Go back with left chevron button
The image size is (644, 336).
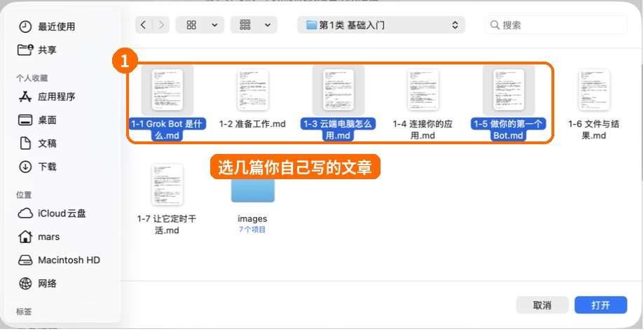[x=144, y=25]
